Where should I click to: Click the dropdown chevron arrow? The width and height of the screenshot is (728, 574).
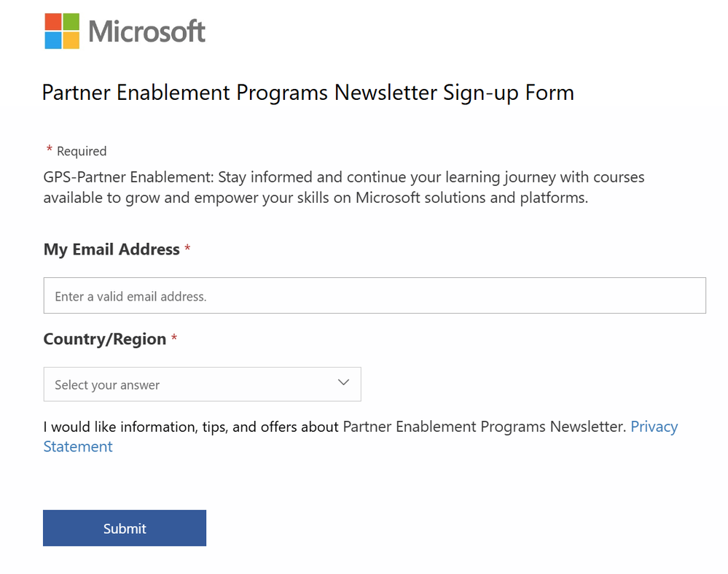[343, 382]
